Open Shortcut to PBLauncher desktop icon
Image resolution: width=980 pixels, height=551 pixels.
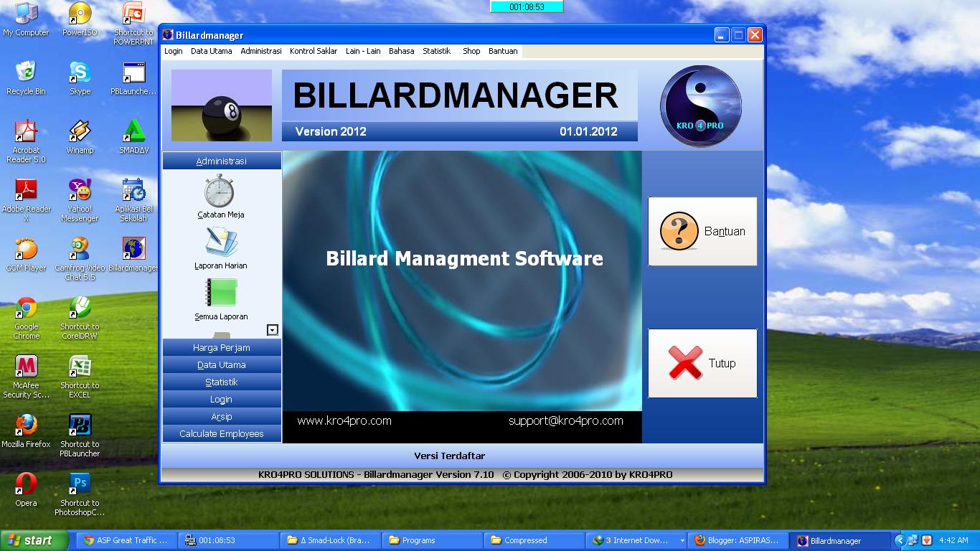tap(80, 435)
